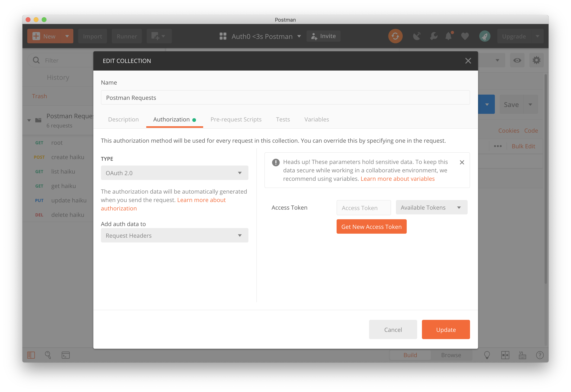Click the rocket launch icon
The width and height of the screenshot is (571, 392).
coord(485,36)
